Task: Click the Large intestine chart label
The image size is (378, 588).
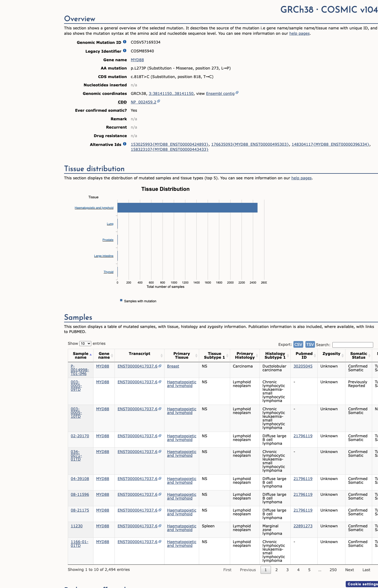Action: (x=104, y=256)
